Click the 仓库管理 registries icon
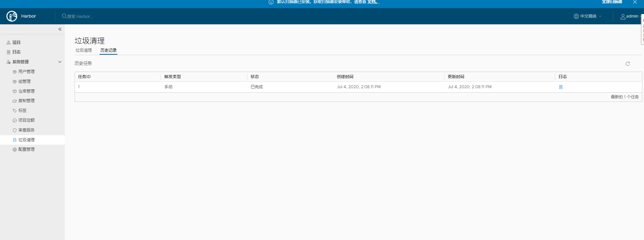Image resolution: width=644 pixels, height=240 pixels. click(x=15, y=91)
